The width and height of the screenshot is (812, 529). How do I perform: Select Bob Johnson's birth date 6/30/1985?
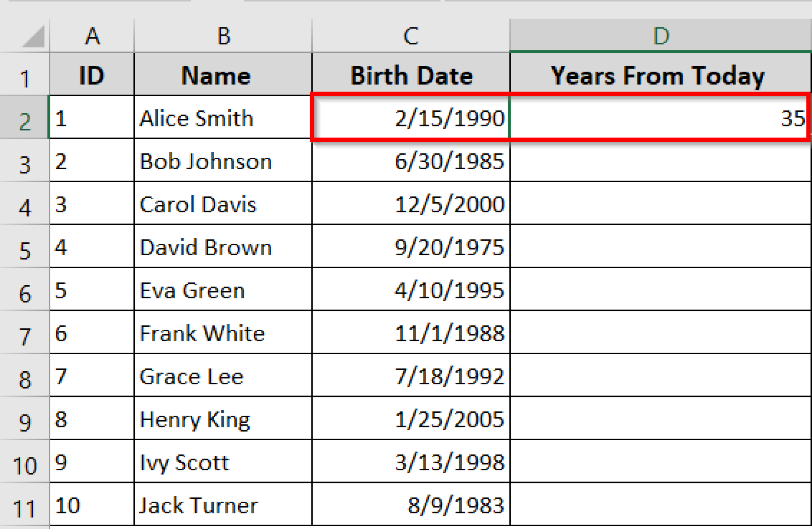tap(411, 161)
